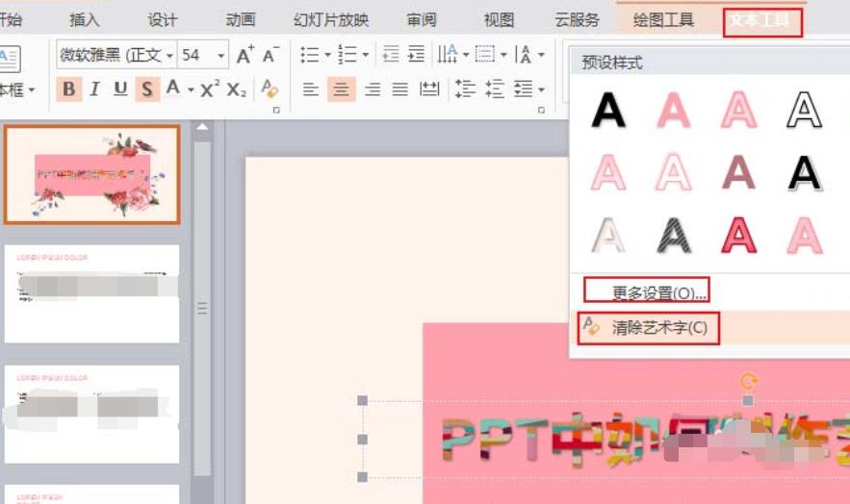This screenshot has width=850, height=504.
Task: Open the bullet list dropdown arrow
Action: (327, 56)
